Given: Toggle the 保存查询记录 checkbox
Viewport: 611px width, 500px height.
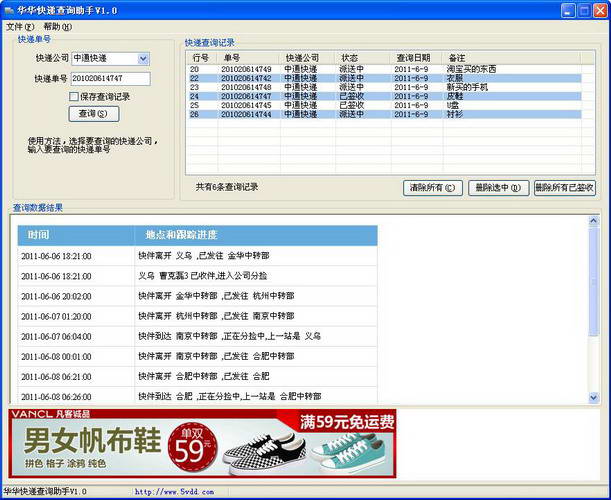Looking at the screenshot, I should tap(74, 97).
